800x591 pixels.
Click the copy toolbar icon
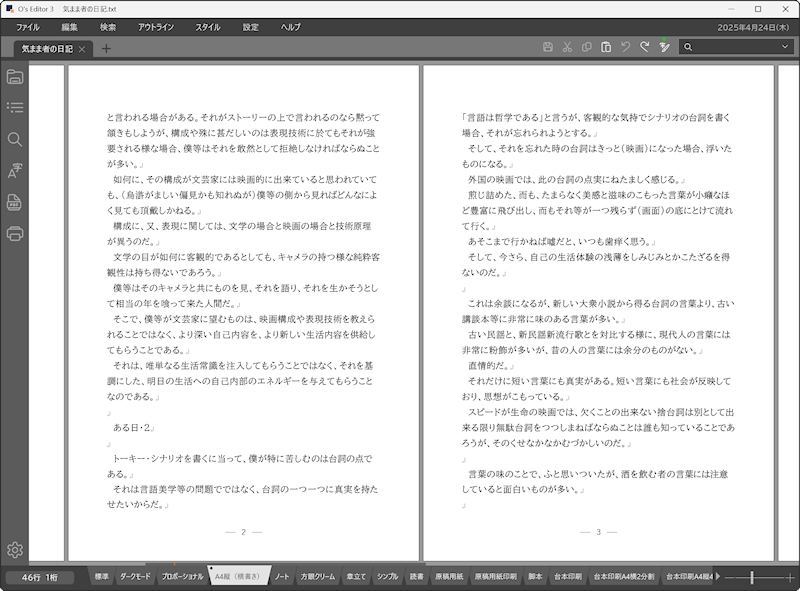(x=586, y=47)
